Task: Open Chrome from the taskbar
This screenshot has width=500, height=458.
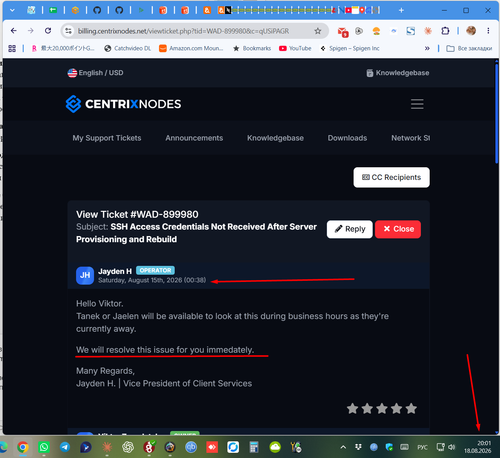Action: pyautogui.click(x=23, y=447)
